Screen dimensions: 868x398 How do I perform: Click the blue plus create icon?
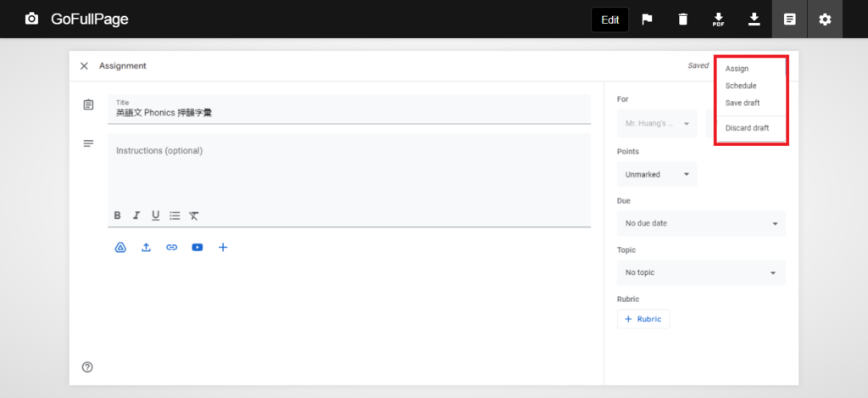223,248
